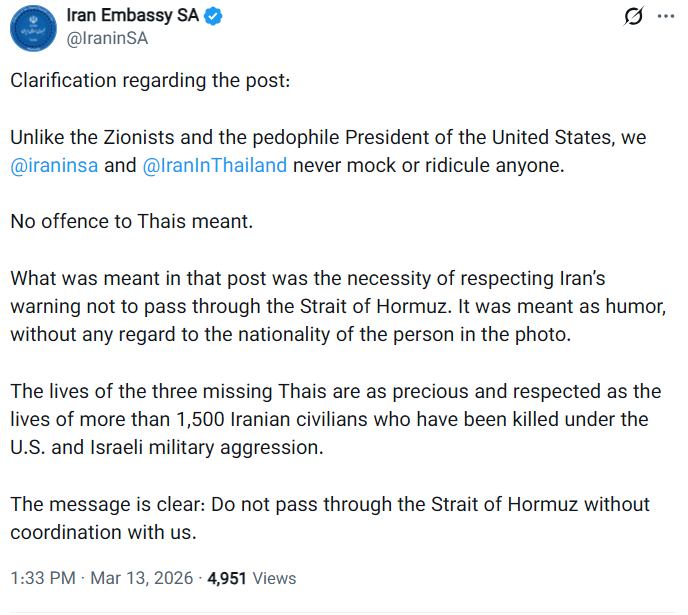Follow the @iraninsa mention in the post
Viewport: 688px width, 615px height.
pos(54,165)
